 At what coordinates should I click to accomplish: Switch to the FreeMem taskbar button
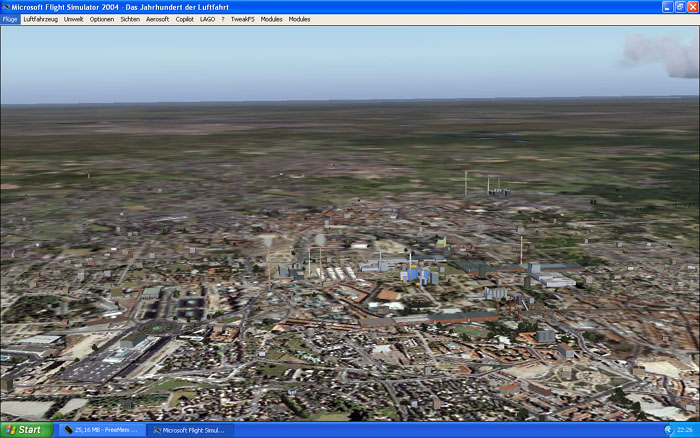click(102, 430)
